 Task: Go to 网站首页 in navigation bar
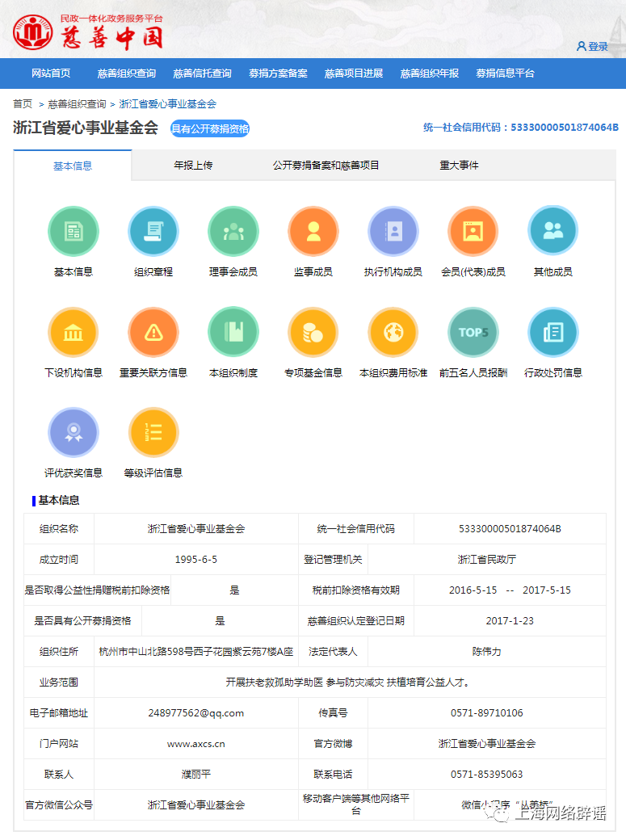point(51,73)
